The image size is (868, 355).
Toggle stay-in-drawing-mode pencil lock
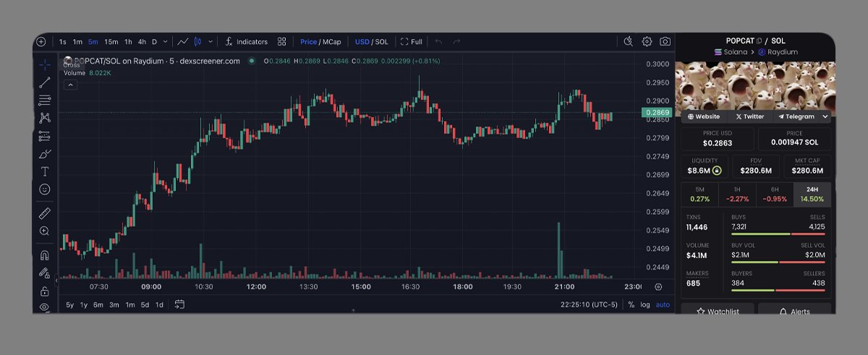[45, 273]
